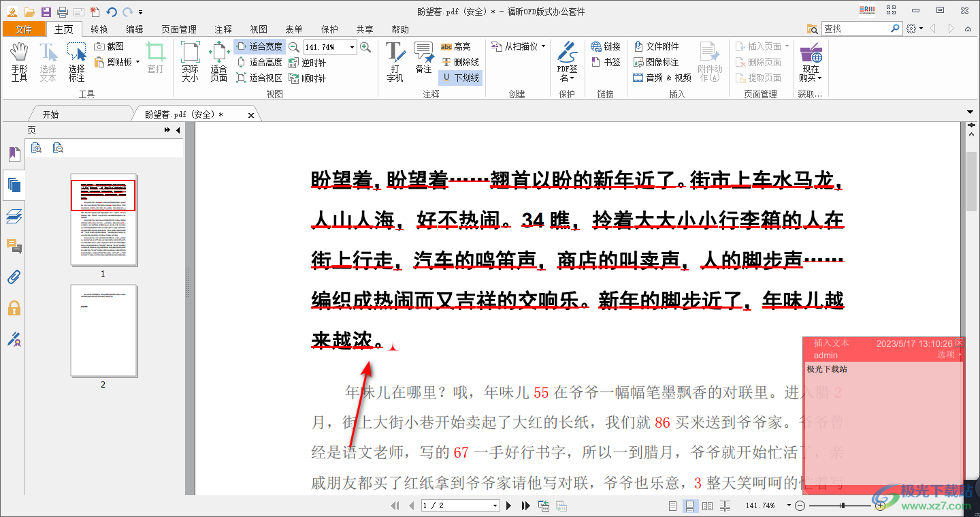Viewport: 980px width, 517px height.
Task: Choose the Strikeout (删除线) tool
Action: tap(460, 62)
